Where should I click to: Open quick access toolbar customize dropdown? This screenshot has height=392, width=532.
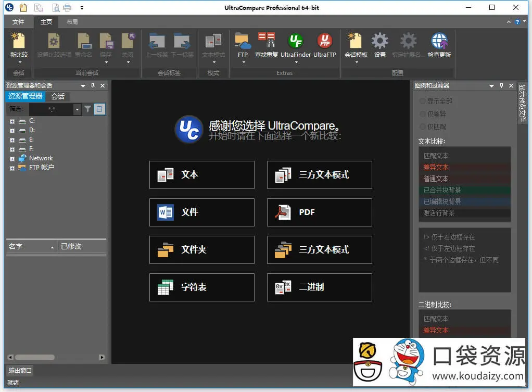click(x=82, y=7)
